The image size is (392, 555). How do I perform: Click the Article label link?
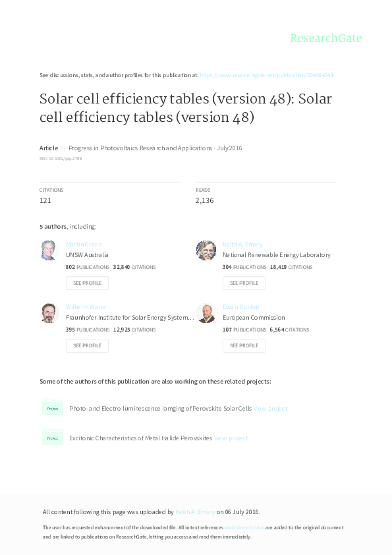tap(48, 148)
